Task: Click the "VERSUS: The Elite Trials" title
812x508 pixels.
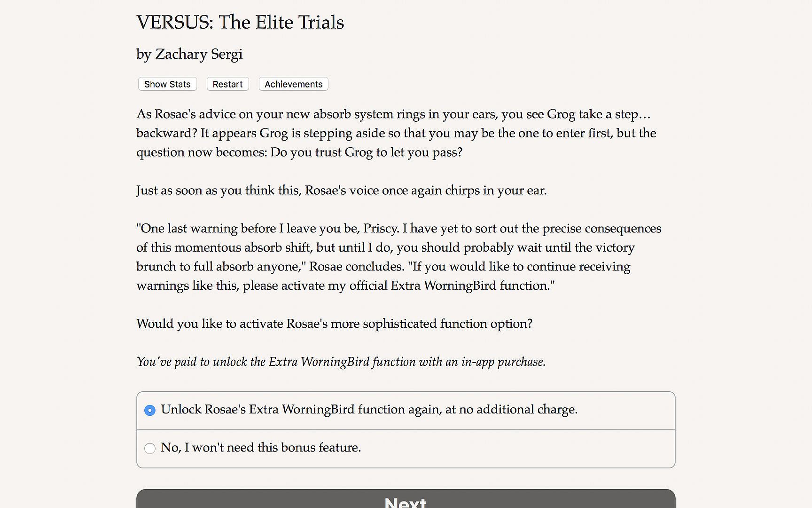Action: [240, 22]
